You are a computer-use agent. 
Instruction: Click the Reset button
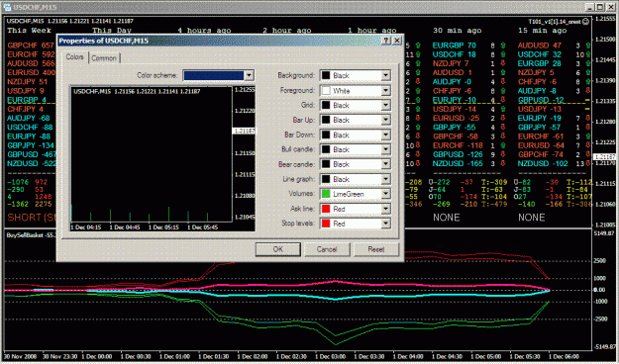point(375,249)
